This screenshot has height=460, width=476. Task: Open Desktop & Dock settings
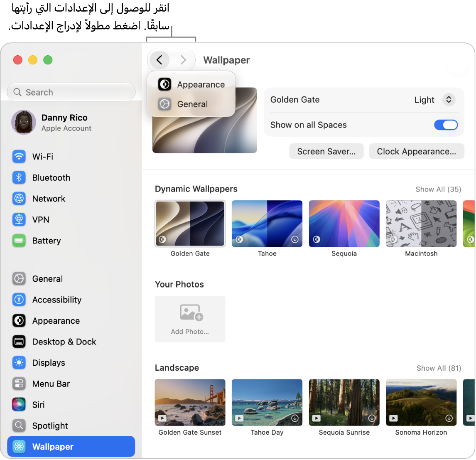pos(71,342)
